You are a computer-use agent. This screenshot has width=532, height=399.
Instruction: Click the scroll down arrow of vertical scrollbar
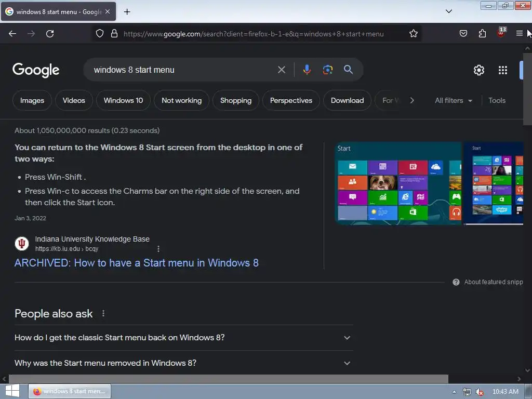tap(527, 370)
